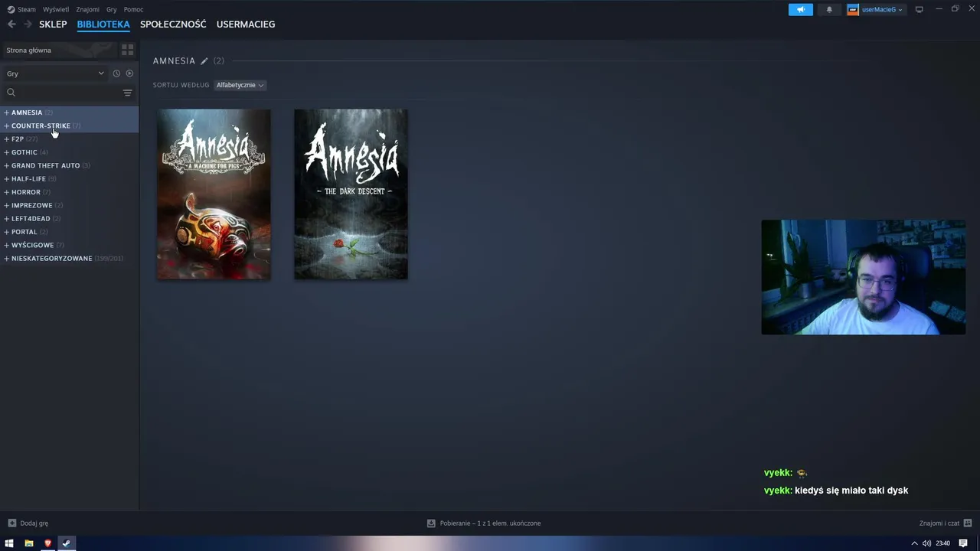Open the Pomoc menu
Viewport: 980px width, 551px height.
tap(133, 9)
